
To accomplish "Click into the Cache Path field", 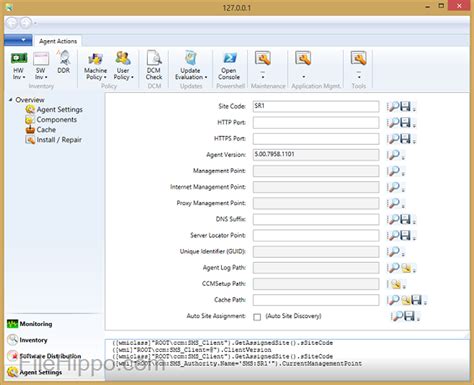I will (316, 300).
